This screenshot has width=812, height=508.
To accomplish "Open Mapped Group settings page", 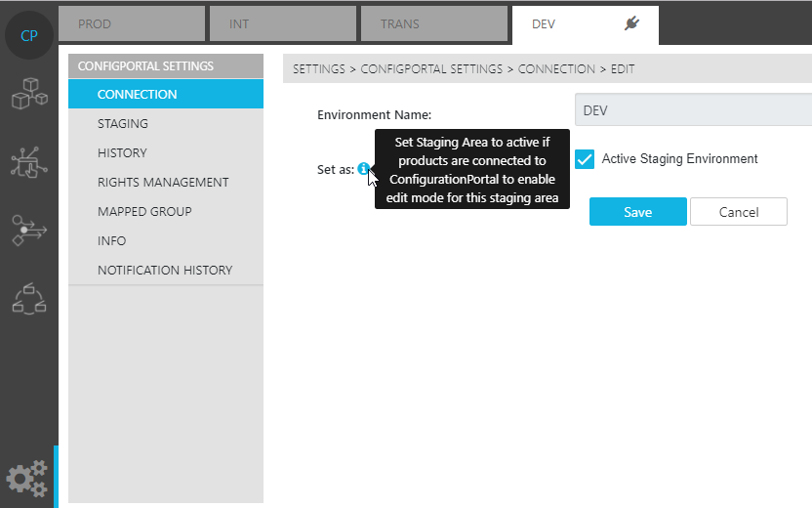I will (144, 212).
